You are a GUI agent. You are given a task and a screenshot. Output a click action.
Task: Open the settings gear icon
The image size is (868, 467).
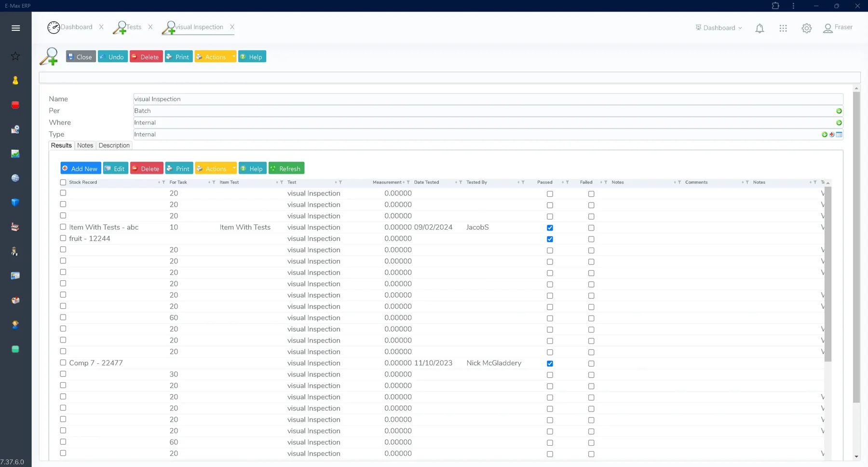pos(807,28)
